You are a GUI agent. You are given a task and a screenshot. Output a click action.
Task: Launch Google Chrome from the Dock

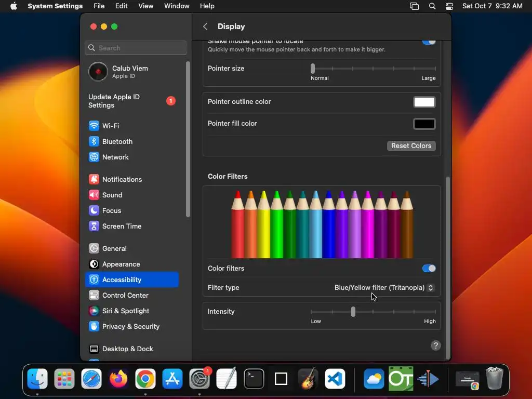[x=145, y=379]
